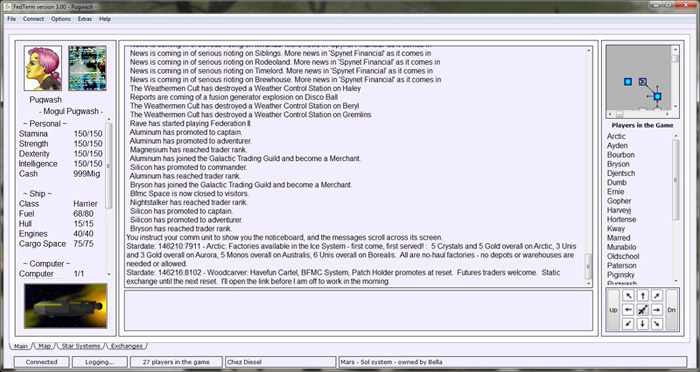The height and width of the screenshot is (372, 700).
Task: Switch to the Main tab
Action: [21, 346]
